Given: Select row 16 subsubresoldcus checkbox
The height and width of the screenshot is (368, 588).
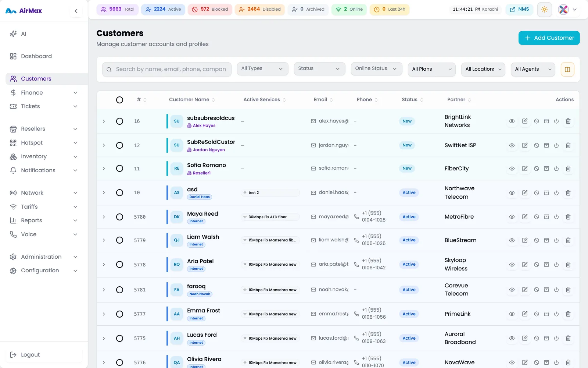Looking at the screenshot, I should (119, 121).
